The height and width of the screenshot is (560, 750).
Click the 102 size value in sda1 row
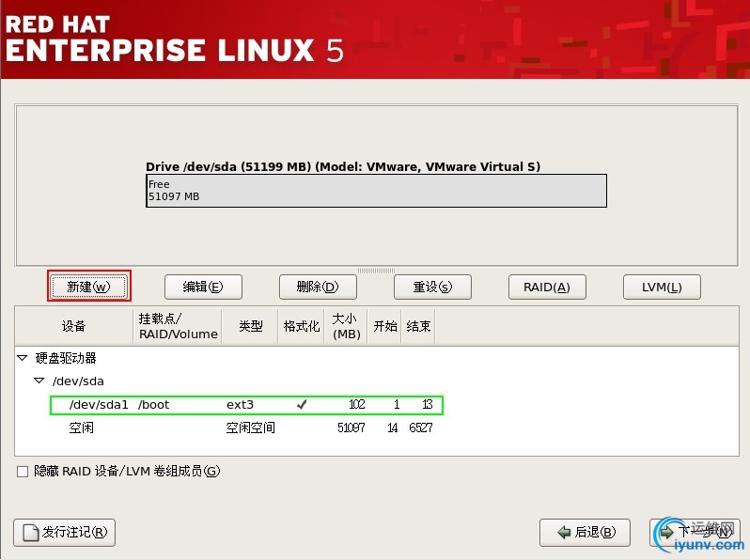pos(357,405)
